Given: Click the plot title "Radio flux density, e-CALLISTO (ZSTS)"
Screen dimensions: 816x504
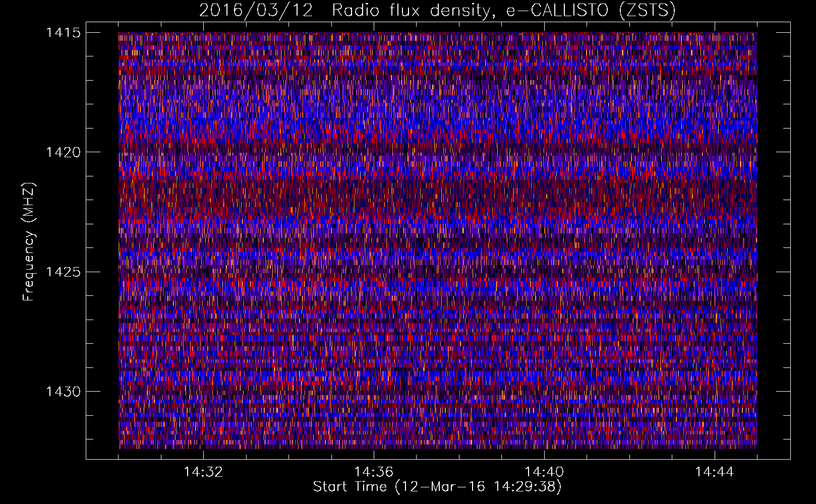Looking at the screenshot, I should pyautogui.click(x=503, y=10).
